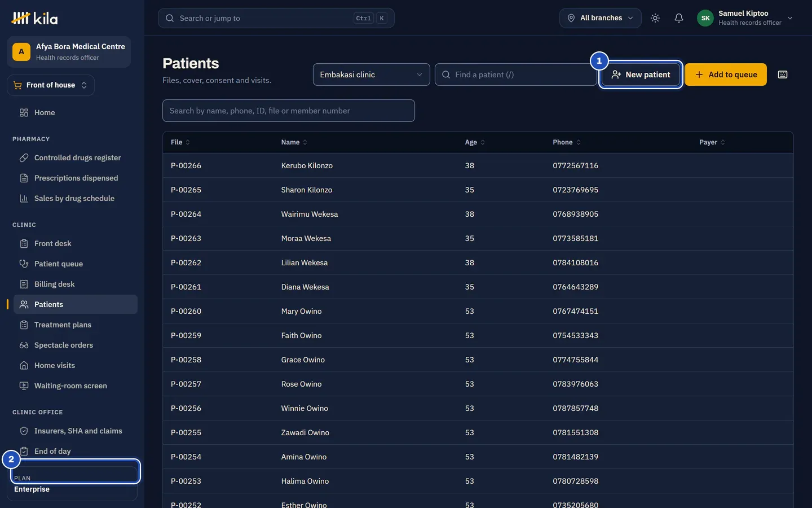Select the Afya Bora Medical Centre card

[x=69, y=52]
